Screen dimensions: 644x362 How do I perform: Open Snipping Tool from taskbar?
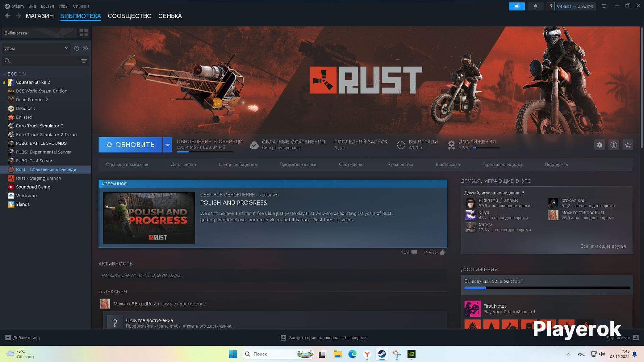pos(397,354)
